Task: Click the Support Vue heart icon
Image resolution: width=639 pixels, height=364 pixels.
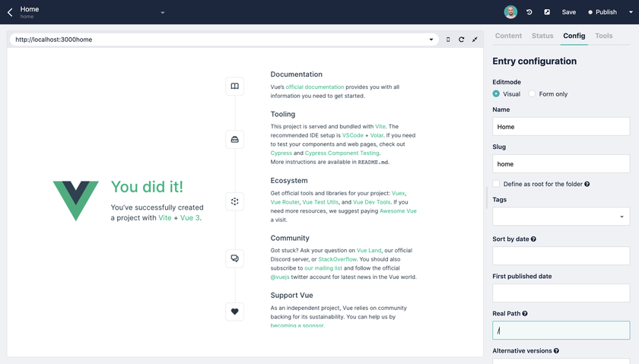Action: 235,312
